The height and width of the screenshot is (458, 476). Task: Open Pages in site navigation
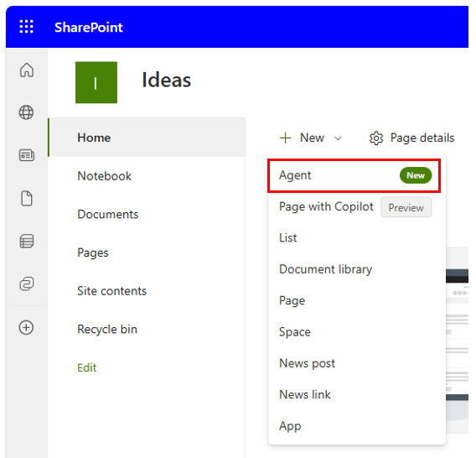tap(93, 252)
